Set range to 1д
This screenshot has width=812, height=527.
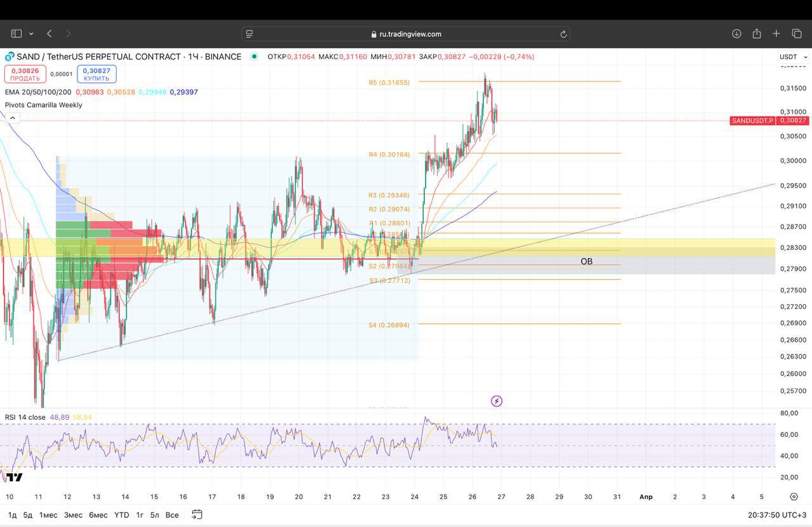coord(13,514)
